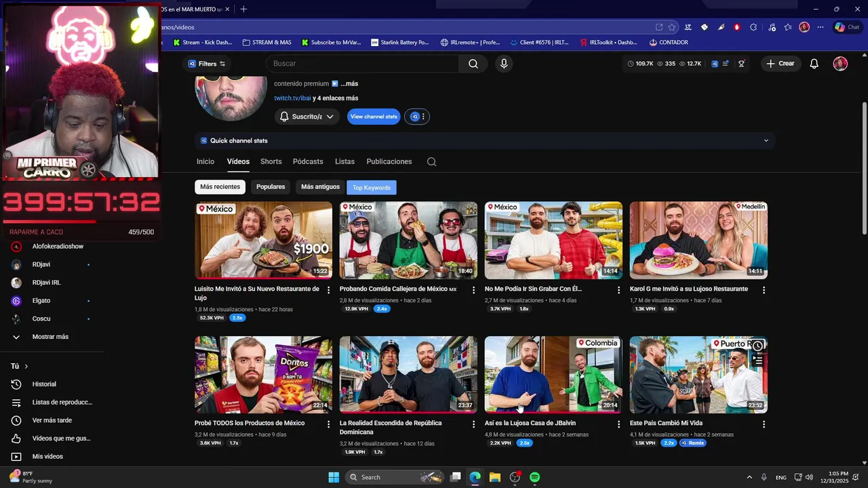The width and height of the screenshot is (868, 488).
Task: Open the browser settings three-dots menu
Action: tap(821, 27)
